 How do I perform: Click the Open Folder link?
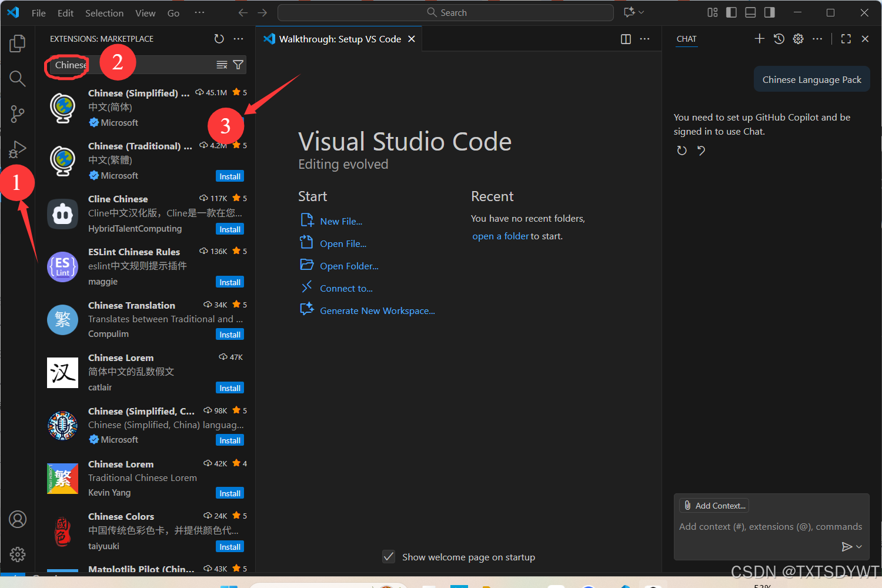(x=349, y=266)
